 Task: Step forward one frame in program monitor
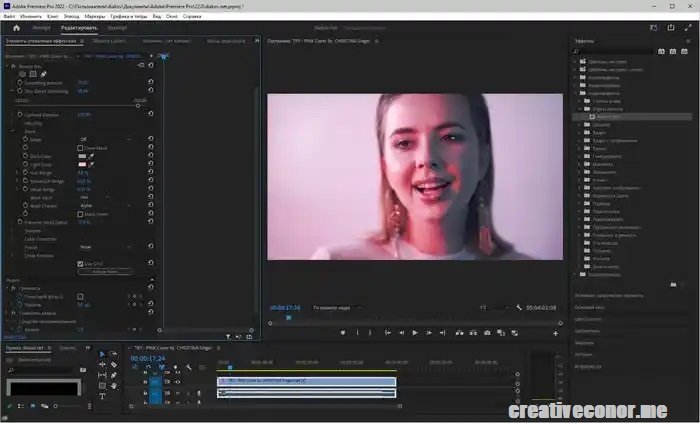[x=429, y=333]
